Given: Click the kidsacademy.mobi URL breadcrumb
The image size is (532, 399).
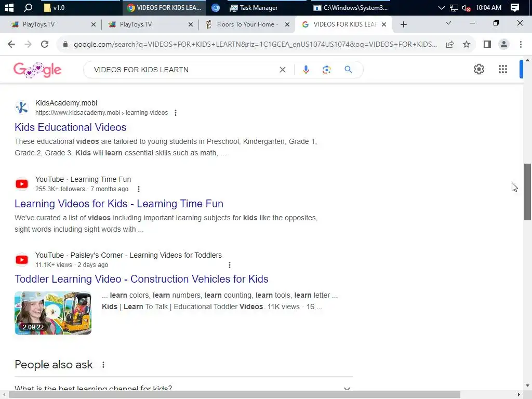Looking at the screenshot, I should coord(101,113).
